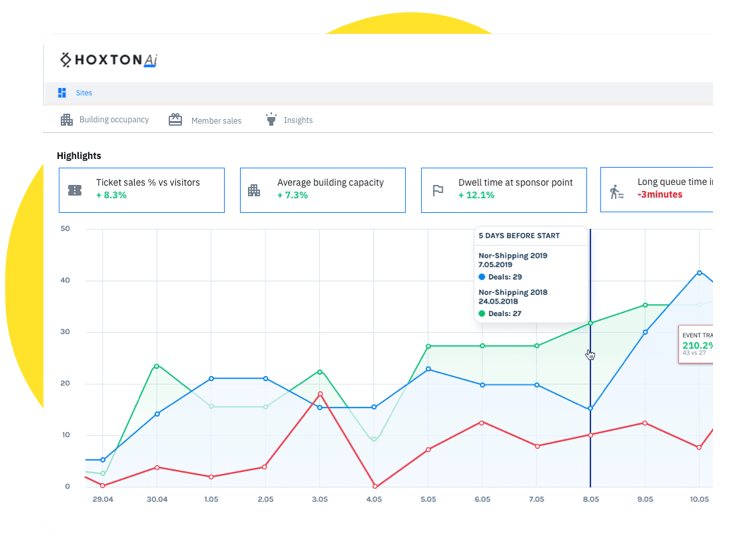Click the green data point at 30.04
The image size is (731, 543).
[x=157, y=366]
